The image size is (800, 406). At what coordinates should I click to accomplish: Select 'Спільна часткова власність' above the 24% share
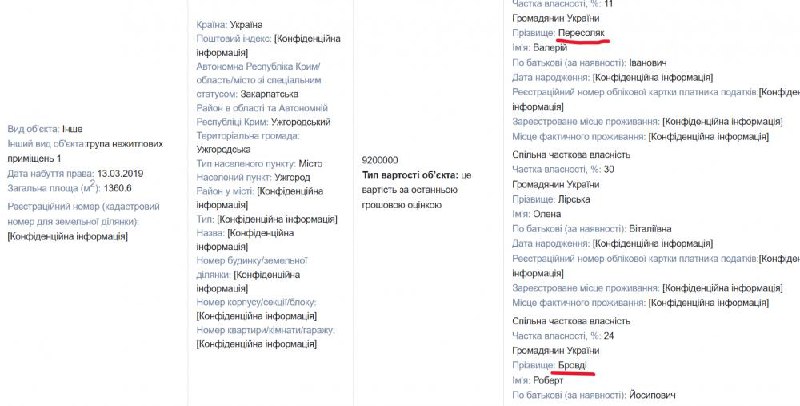click(571, 321)
